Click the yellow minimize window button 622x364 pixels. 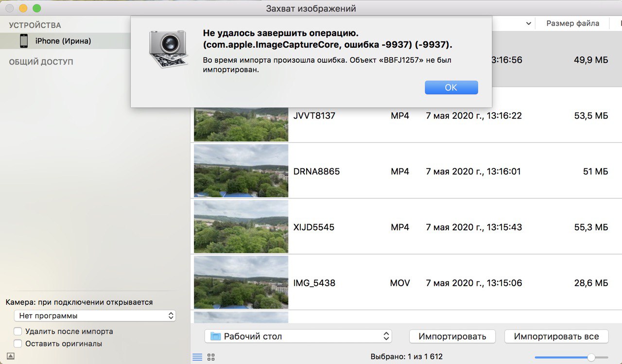click(x=23, y=8)
